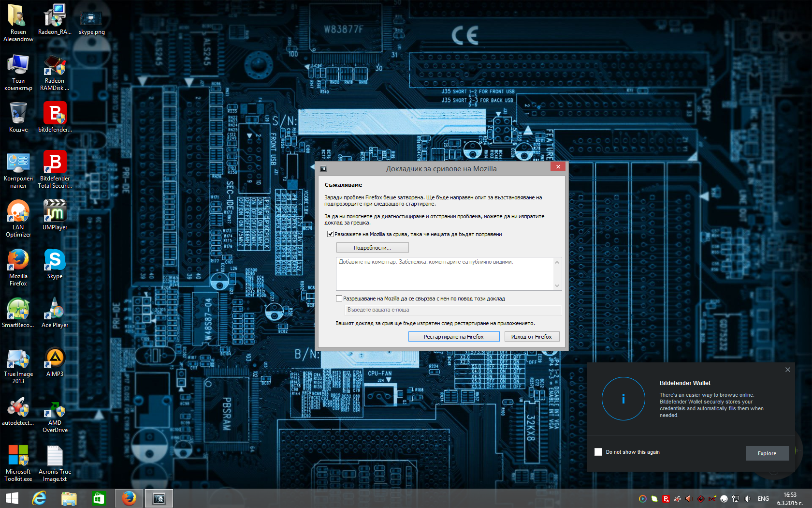
Task: Select Ace Player desktop shortcut
Action: click(55, 313)
